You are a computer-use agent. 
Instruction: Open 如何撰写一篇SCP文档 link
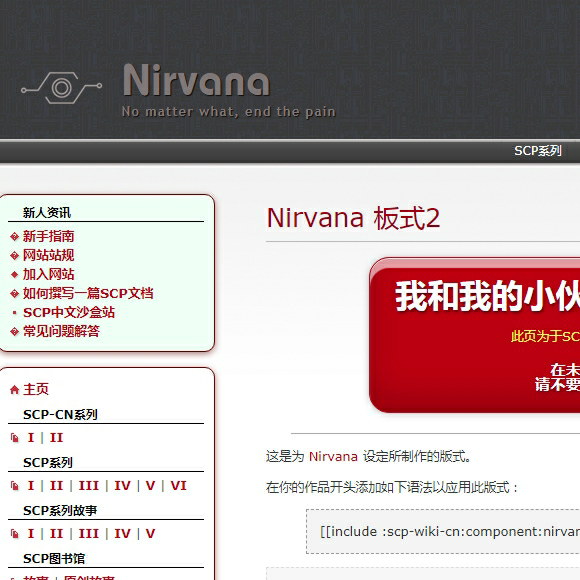click(88, 293)
